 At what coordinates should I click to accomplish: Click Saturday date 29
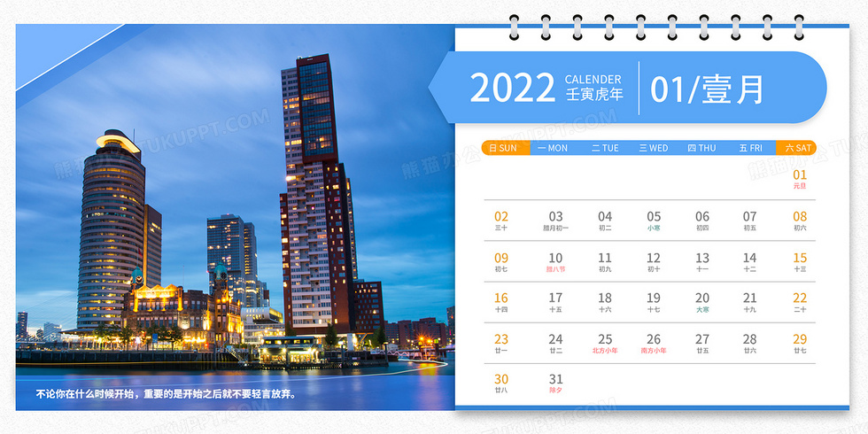[x=800, y=344]
